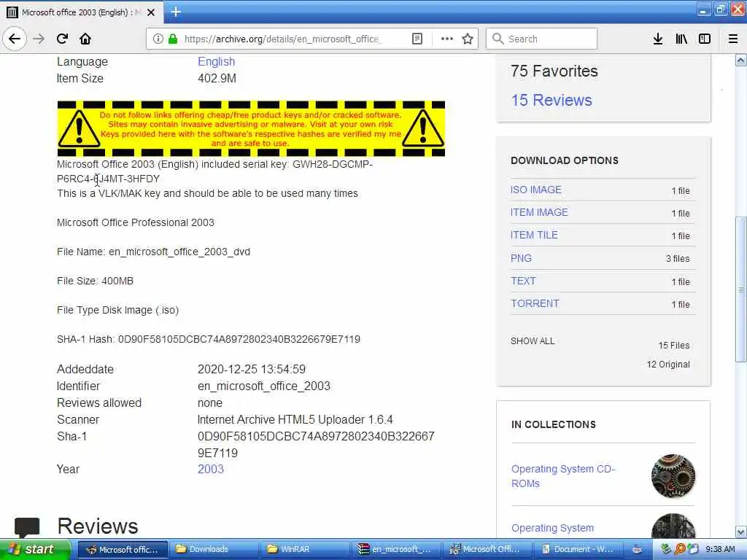Image resolution: width=747 pixels, height=560 pixels.
Task: Toggle reader view in address bar
Action: point(417,39)
